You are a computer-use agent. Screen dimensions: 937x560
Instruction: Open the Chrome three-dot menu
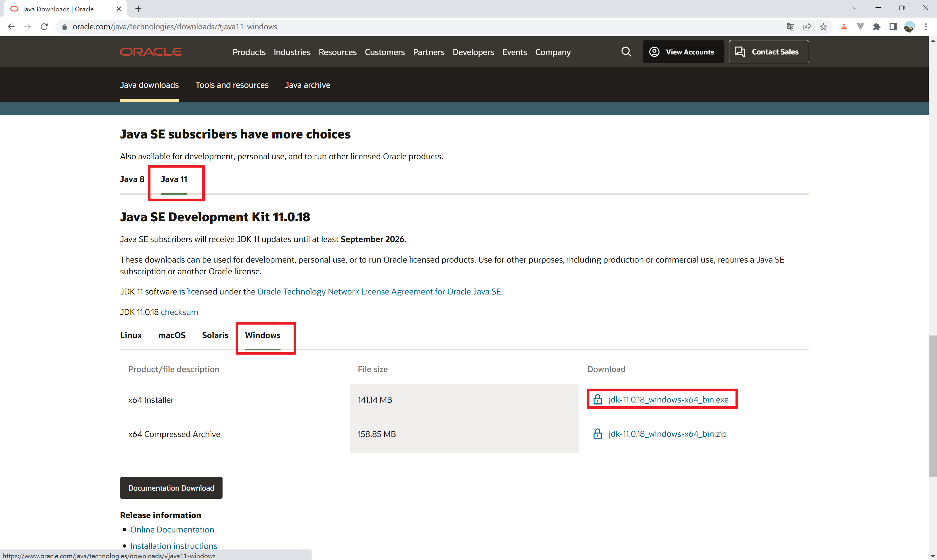926,27
